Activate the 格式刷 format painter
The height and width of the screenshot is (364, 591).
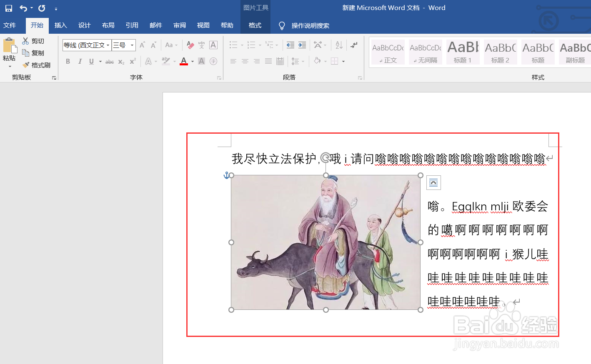[36, 65]
